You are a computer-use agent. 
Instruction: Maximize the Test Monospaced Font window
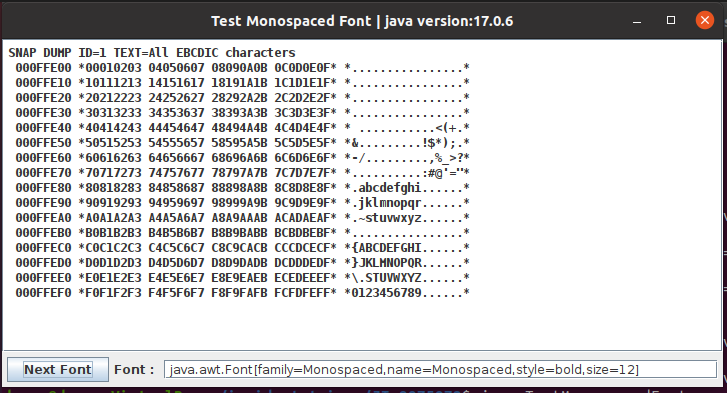pos(670,20)
